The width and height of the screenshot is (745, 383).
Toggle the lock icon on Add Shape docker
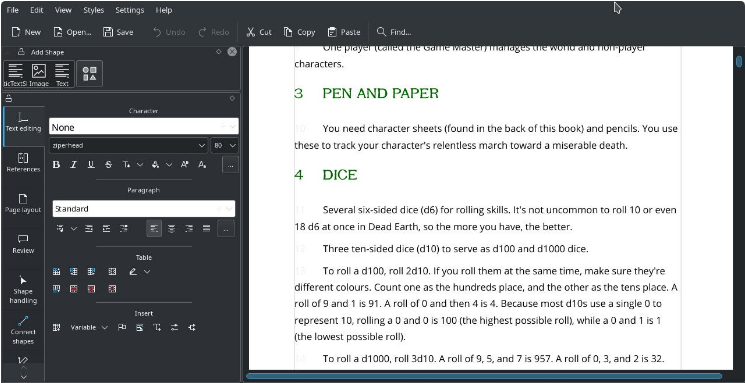[x=21, y=52]
